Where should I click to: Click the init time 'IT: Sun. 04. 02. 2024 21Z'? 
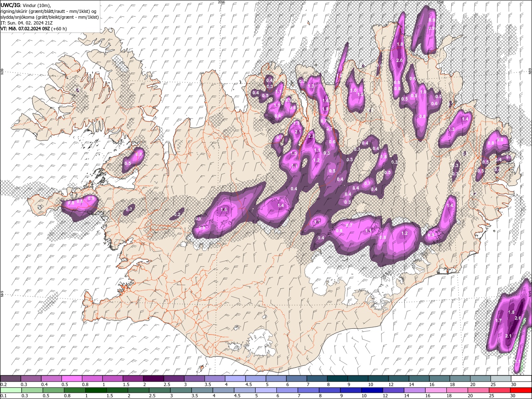coord(26,23)
